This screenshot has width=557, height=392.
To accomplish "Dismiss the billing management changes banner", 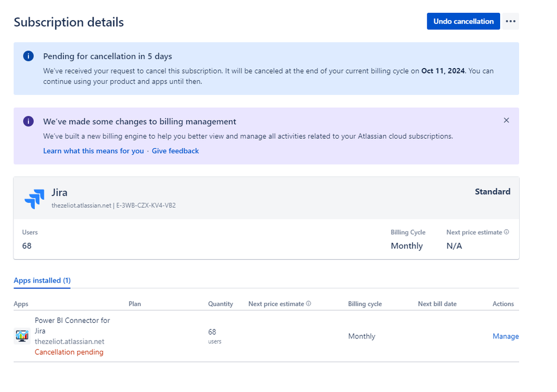I will 506,120.
